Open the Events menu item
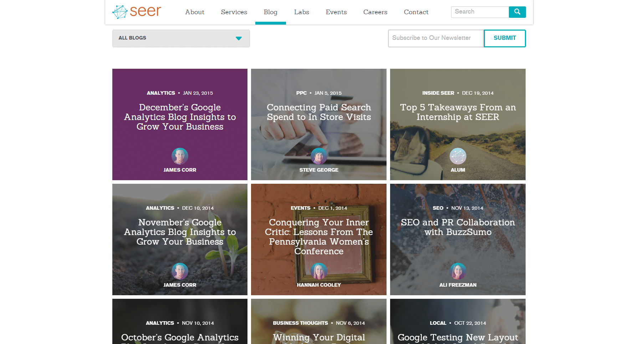 coord(336,12)
